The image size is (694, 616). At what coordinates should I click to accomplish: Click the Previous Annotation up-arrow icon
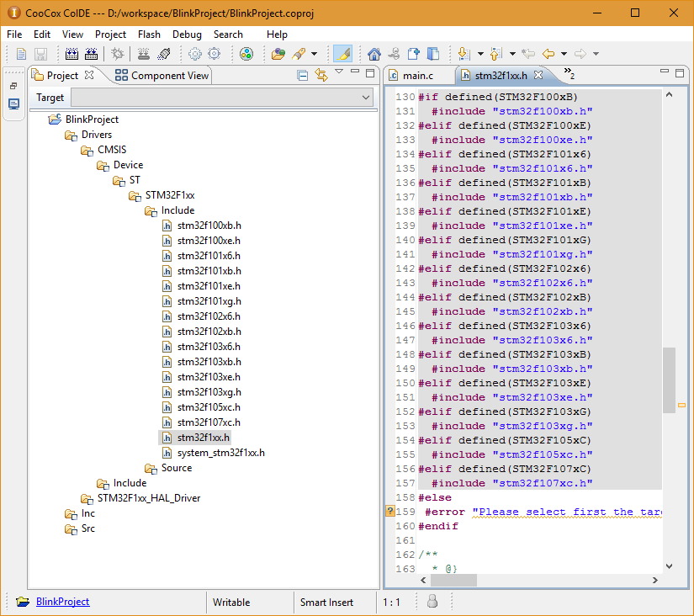click(495, 54)
